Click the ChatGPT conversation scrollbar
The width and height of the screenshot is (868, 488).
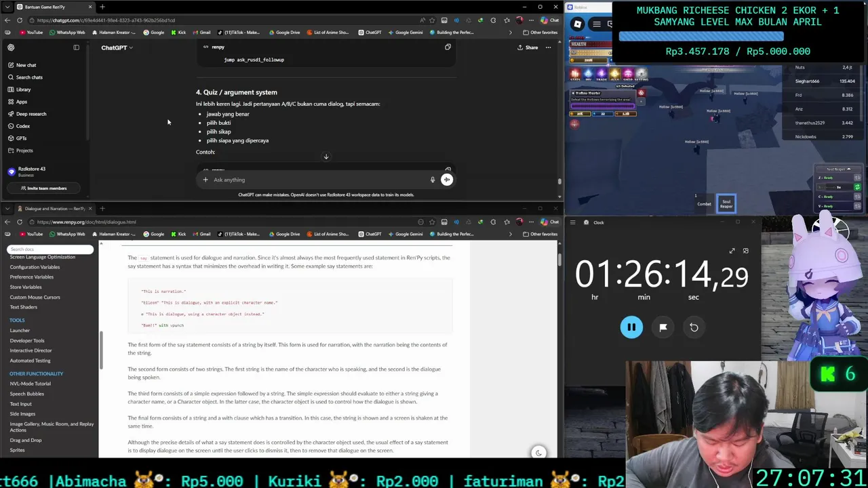point(559,181)
